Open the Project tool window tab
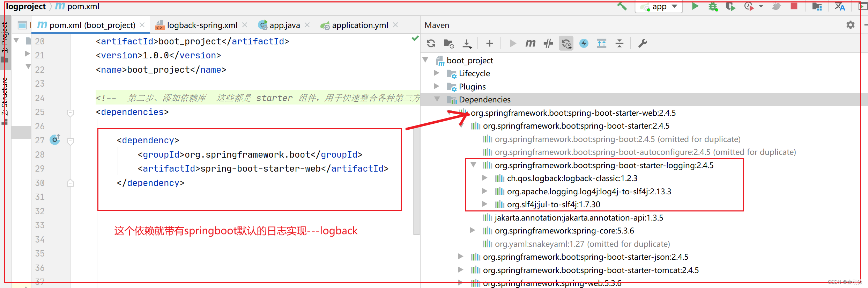Screen dimensions: 868x288 click(x=5, y=42)
